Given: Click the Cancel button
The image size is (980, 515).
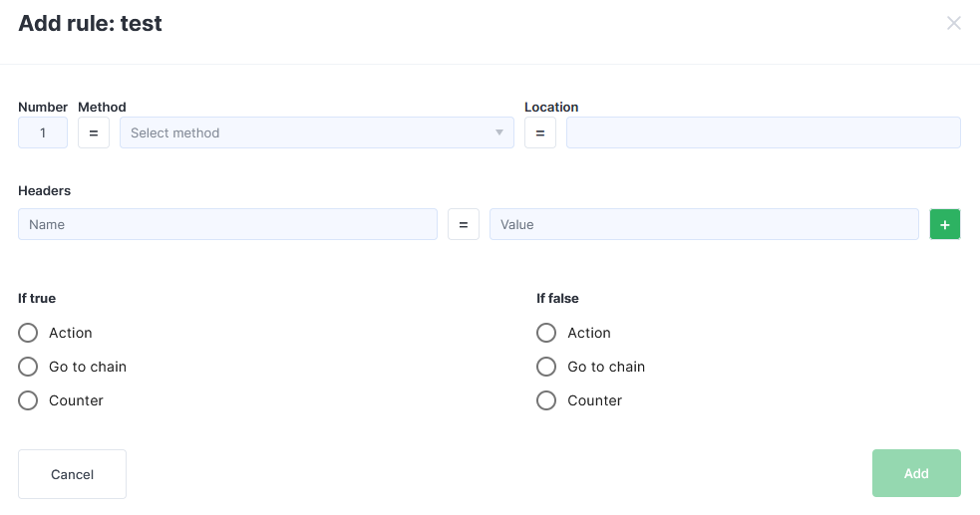Looking at the screenshot, I should coord(72,474).
